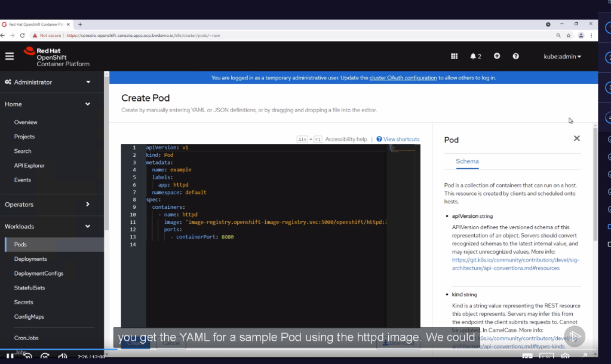The width and height of the screenshot is (611, 364).
Task: Expand the Operators navigation section
Action: pos(48,205)
